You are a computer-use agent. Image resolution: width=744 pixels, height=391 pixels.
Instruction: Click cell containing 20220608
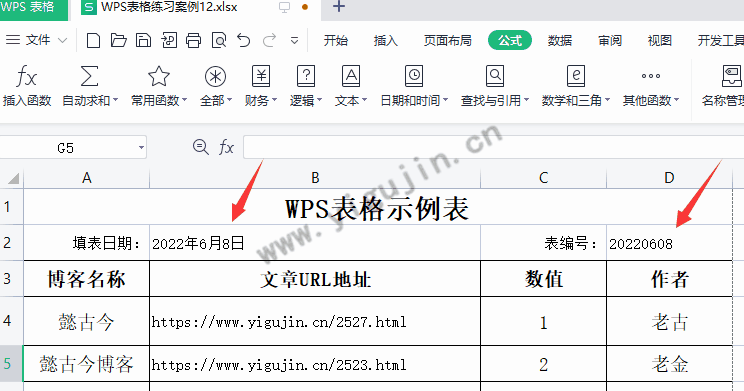click(669, 243)
